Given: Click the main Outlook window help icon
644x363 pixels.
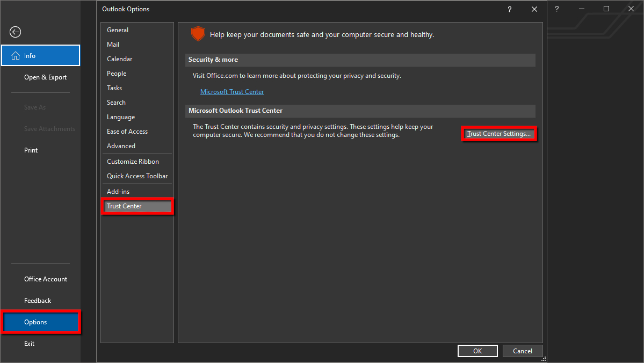Looking at the screenshot, I should click(557, 9).
